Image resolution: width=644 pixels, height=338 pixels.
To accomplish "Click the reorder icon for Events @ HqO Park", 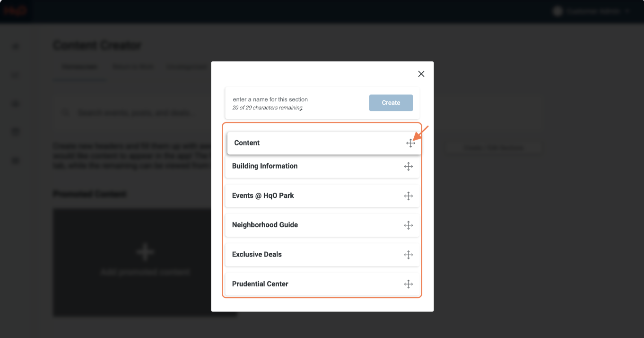I will click(x=409, y=196).
